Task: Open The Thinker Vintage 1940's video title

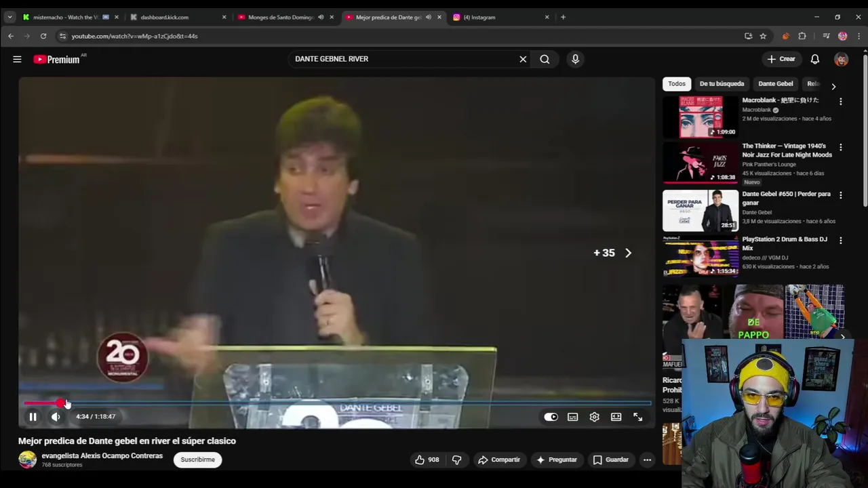Action: pos(787,150)
